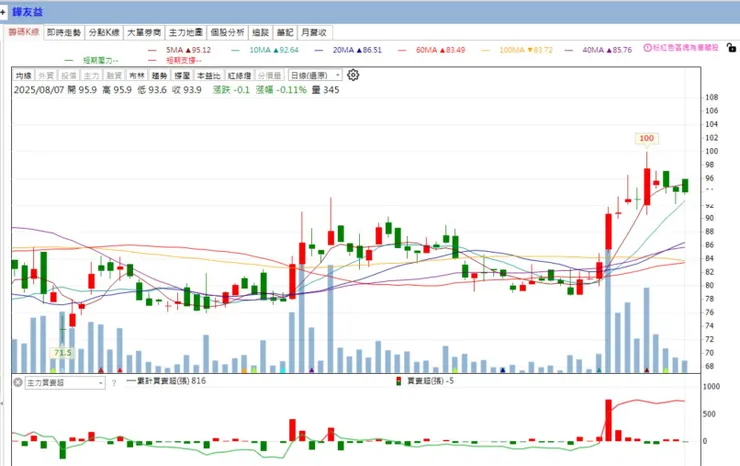Open the 日線(還原) period dropdown

tap(315, 76)
